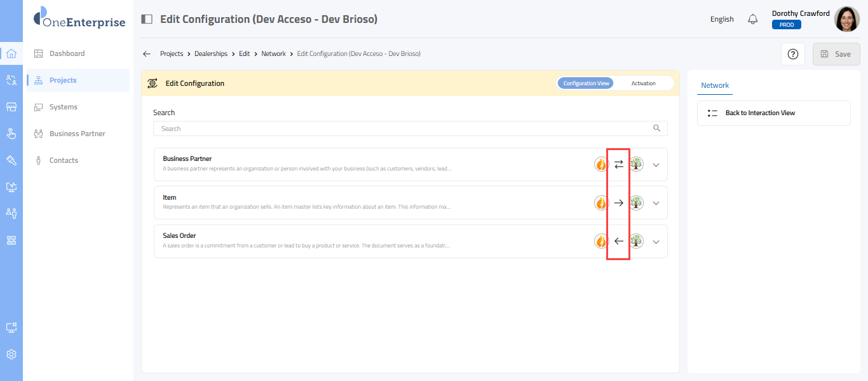Click the back arrow beside breadcrumbs
This screenshot has height=381, width=868.
tap(147, 54)
